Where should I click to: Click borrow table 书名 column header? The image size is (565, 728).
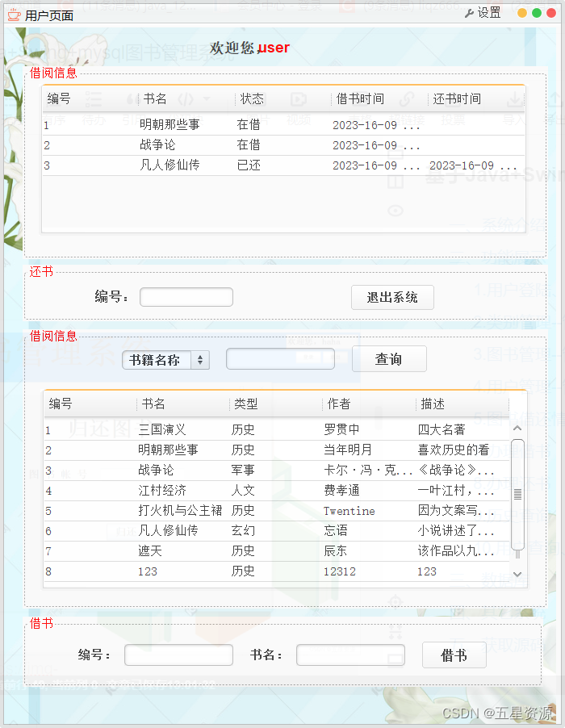[x=186, y=99]
